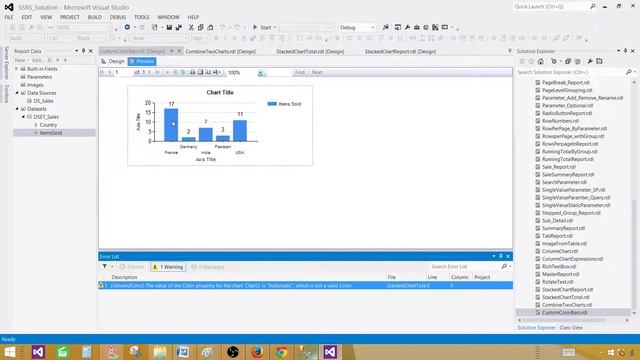Click the Save icon in the toolbar

click(169, 27)
